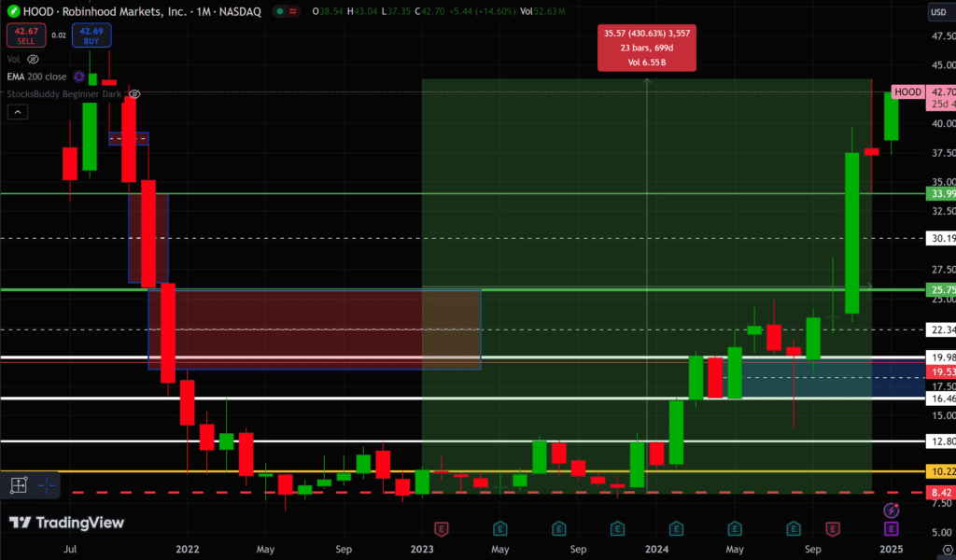Open the red earnings marker at 2023
This screenshot has width=956, height=560.
click(442, 528)
